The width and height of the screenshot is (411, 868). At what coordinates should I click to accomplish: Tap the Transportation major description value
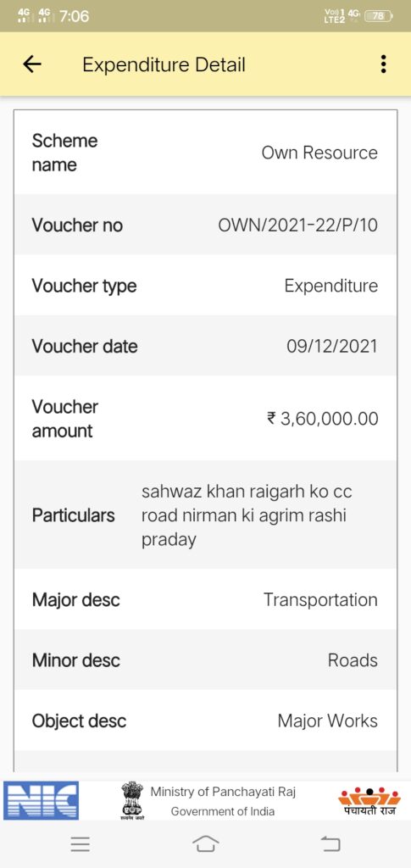tap(321, 599)
